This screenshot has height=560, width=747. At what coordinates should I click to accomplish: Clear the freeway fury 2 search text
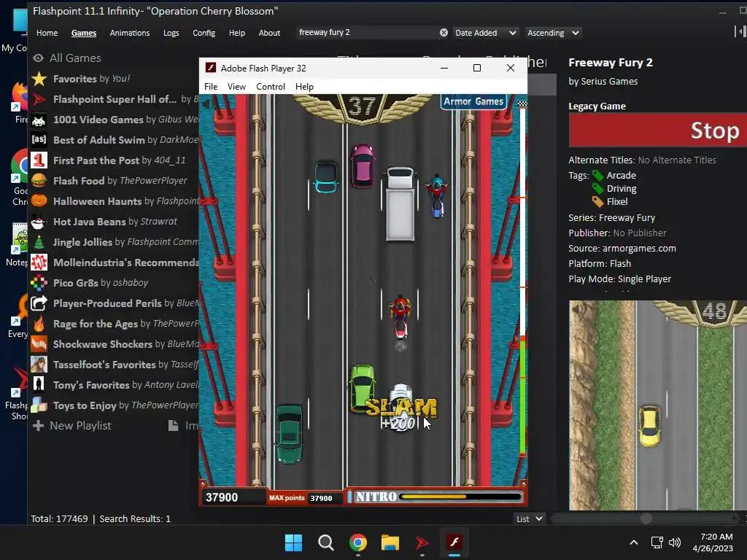click(x=444, y=32)
